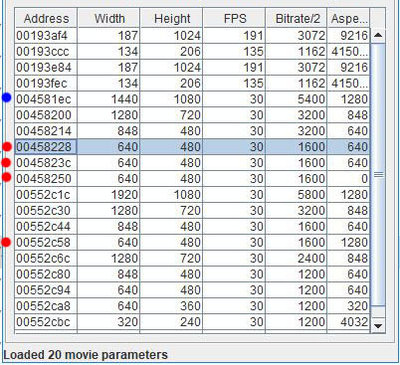Click the FPS column header
This screenshot has width=400, height=365.
click(234, 18)
